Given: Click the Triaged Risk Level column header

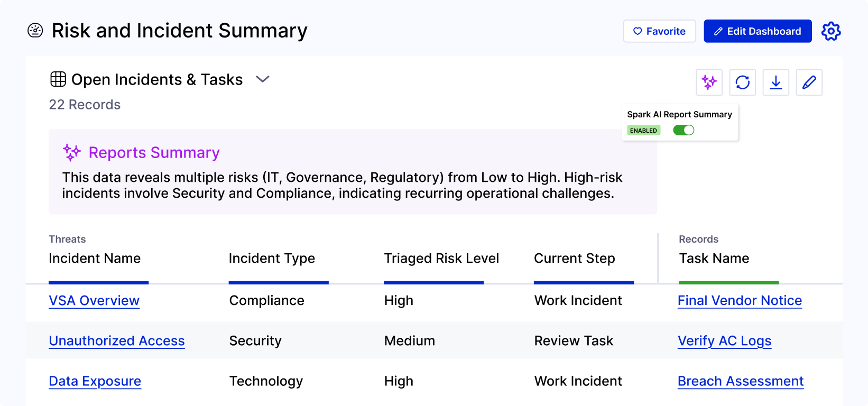Looking at the screenshot, I should [x=441, y=259].
